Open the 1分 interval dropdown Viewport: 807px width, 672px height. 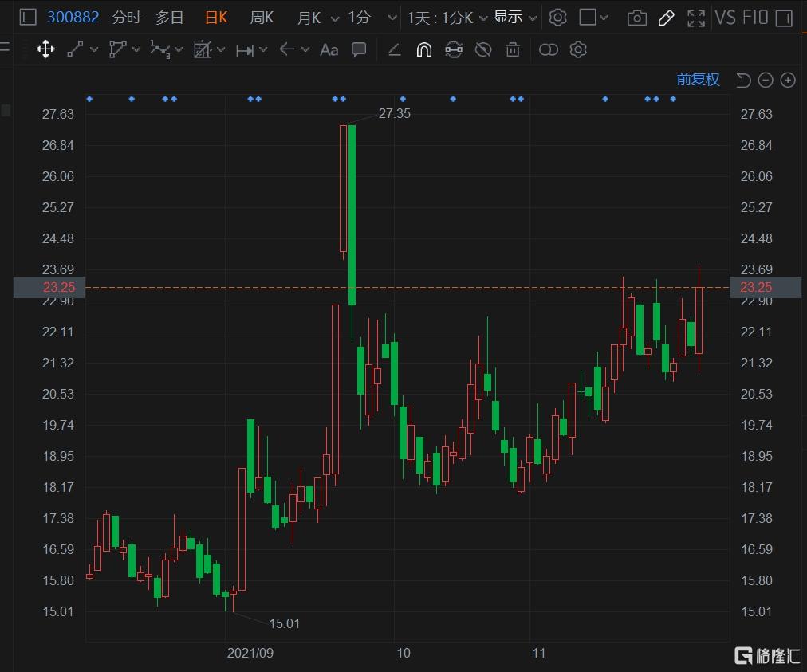(x=372, y=18)
